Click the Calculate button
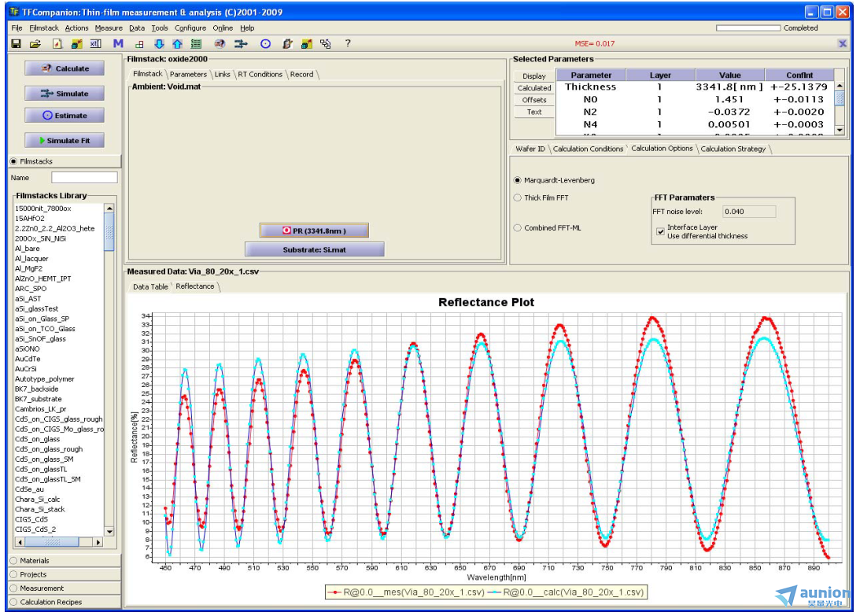The height and width of the screenshot is (616, 860). point(65,68)
